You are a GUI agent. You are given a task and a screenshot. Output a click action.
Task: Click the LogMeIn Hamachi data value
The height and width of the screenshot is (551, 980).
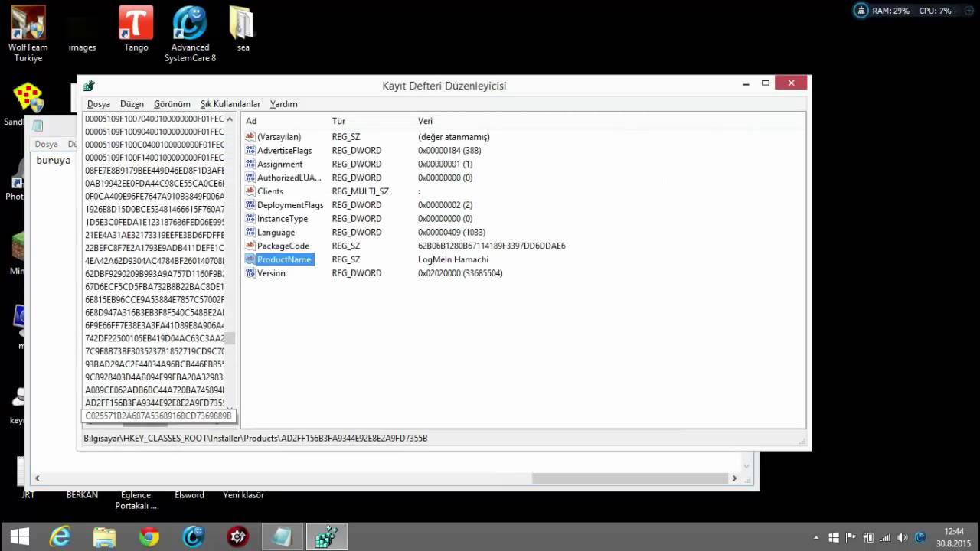[453, 259]
